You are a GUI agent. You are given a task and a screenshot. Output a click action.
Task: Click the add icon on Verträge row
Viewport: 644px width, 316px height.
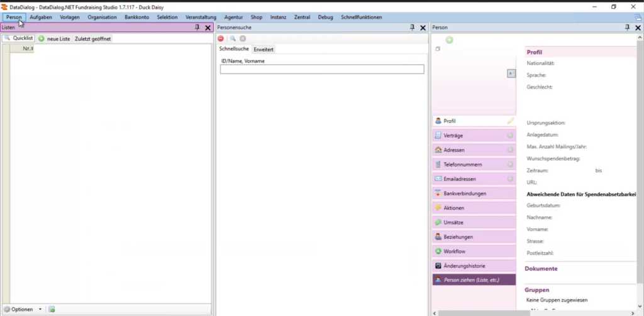510,136
